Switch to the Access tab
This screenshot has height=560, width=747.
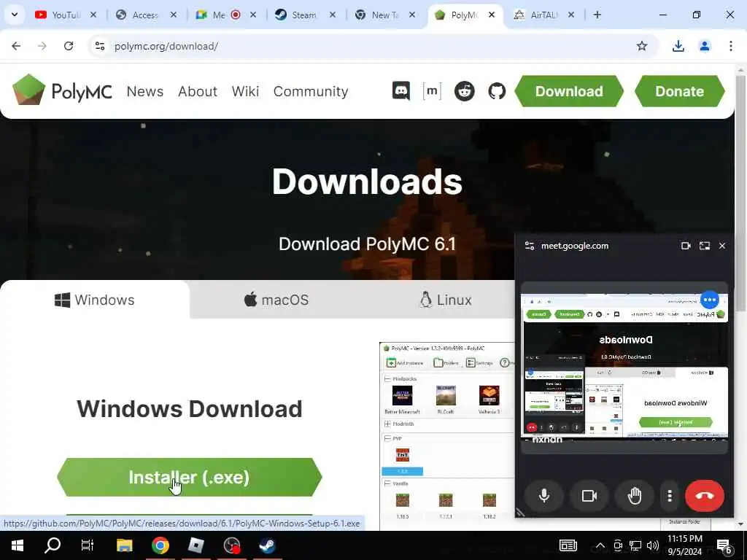click(145, 15)
